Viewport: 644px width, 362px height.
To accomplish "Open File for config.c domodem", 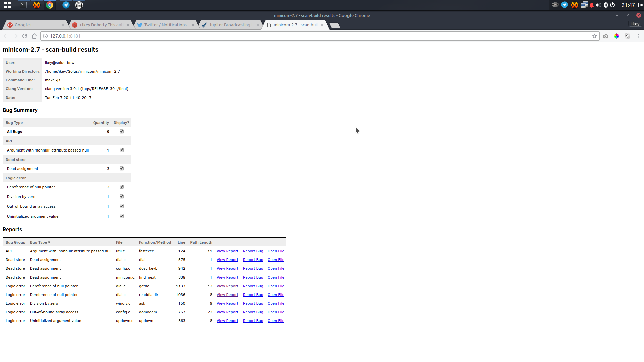I will [276, 312].
